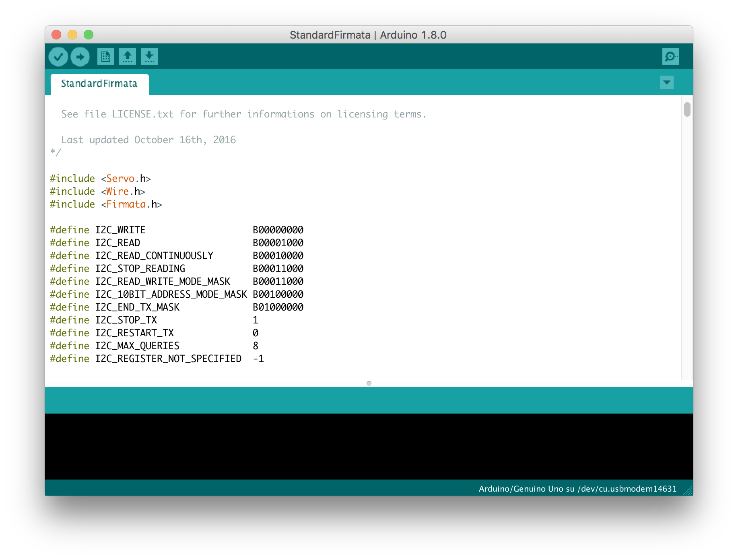Click the window title bar text
Viewport: 738px width, 560px height.
click(368, 35)
